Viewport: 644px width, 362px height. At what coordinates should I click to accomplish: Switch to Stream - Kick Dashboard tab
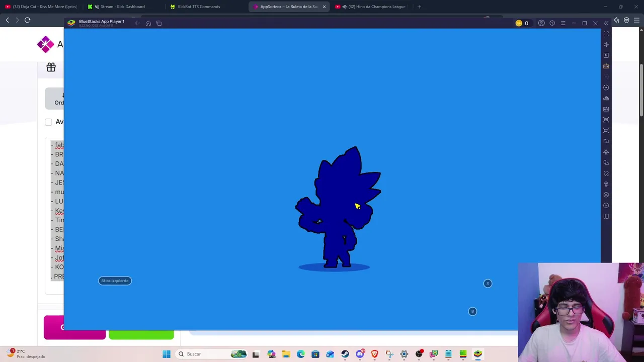[x=123, y=7]
